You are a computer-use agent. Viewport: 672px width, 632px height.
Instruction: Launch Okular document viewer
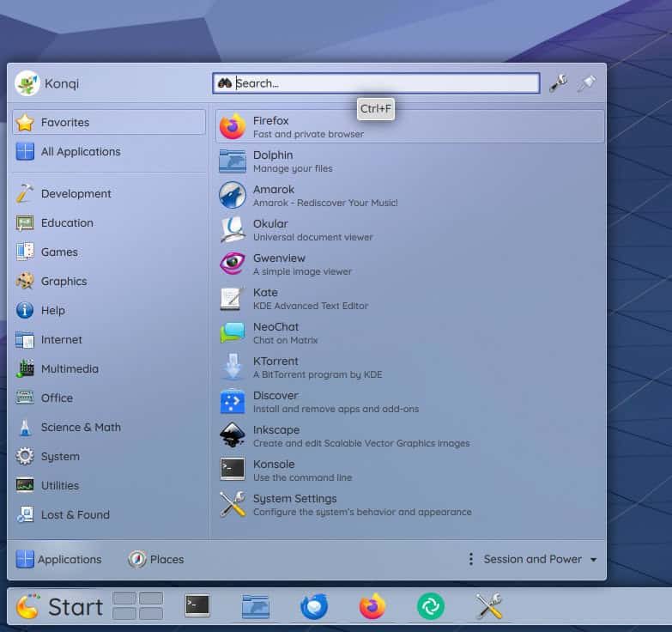pos(409,230)
